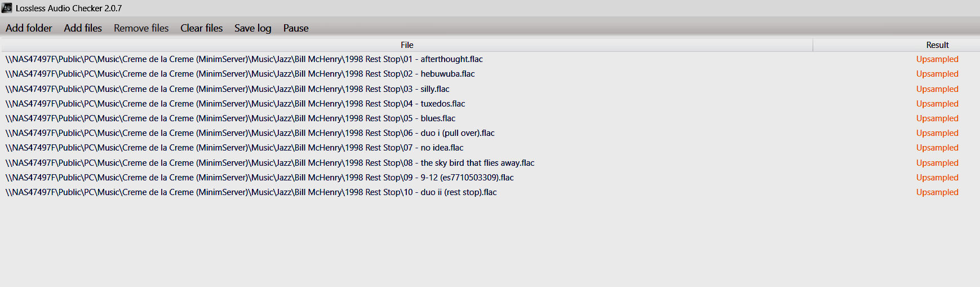Click the Lossless Audio Checker app icon
The image size is (980, 287).
coord(7,8)
